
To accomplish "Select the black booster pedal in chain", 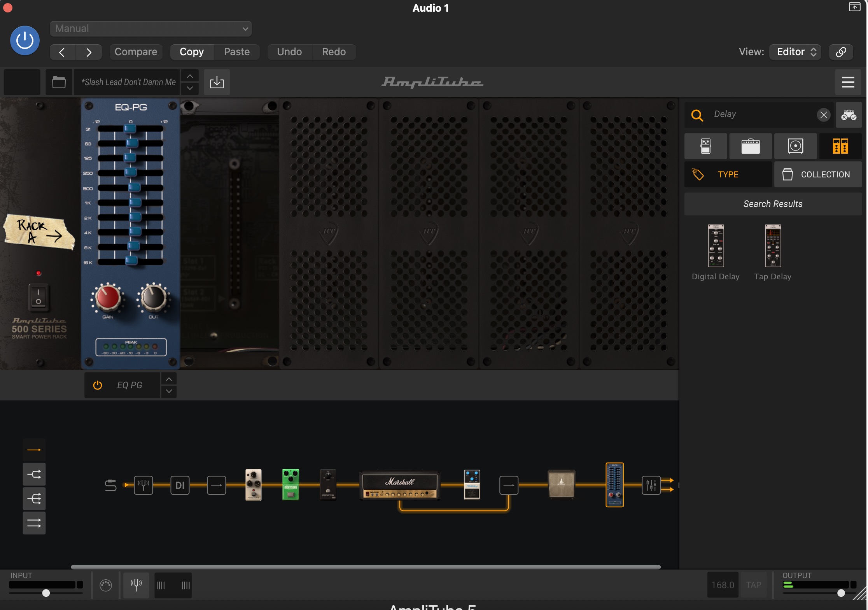I will (328, 485).
